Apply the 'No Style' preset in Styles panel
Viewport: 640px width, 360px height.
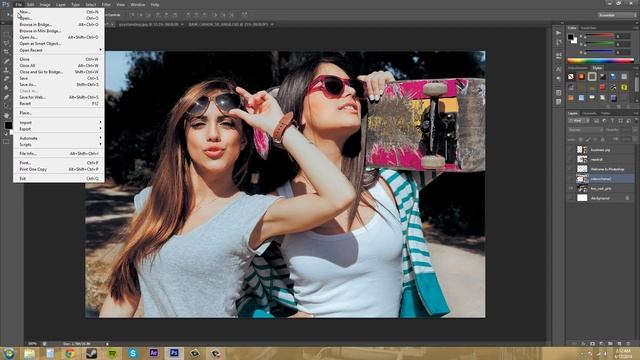[571, 77]
